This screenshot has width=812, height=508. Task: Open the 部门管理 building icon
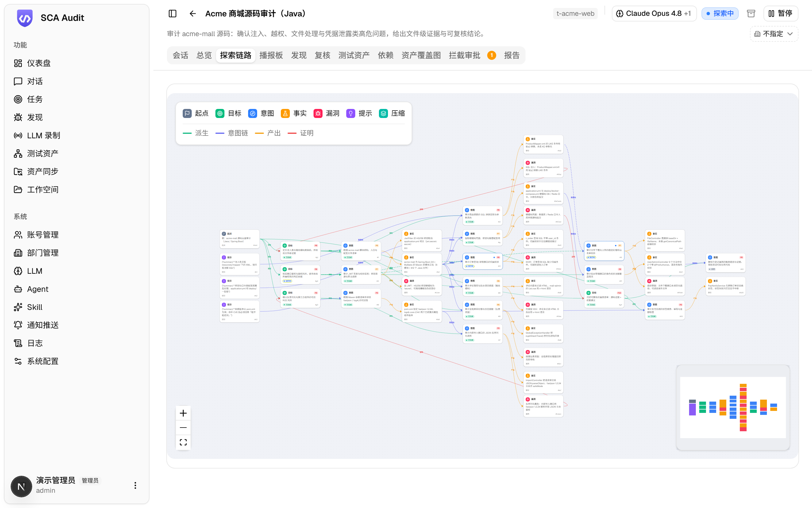pos(18,253)
